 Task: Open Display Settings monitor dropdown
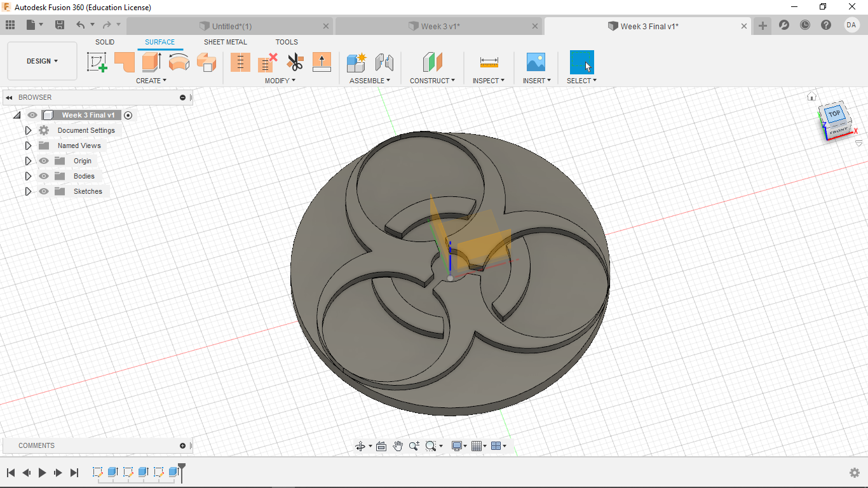pos(459,446)
